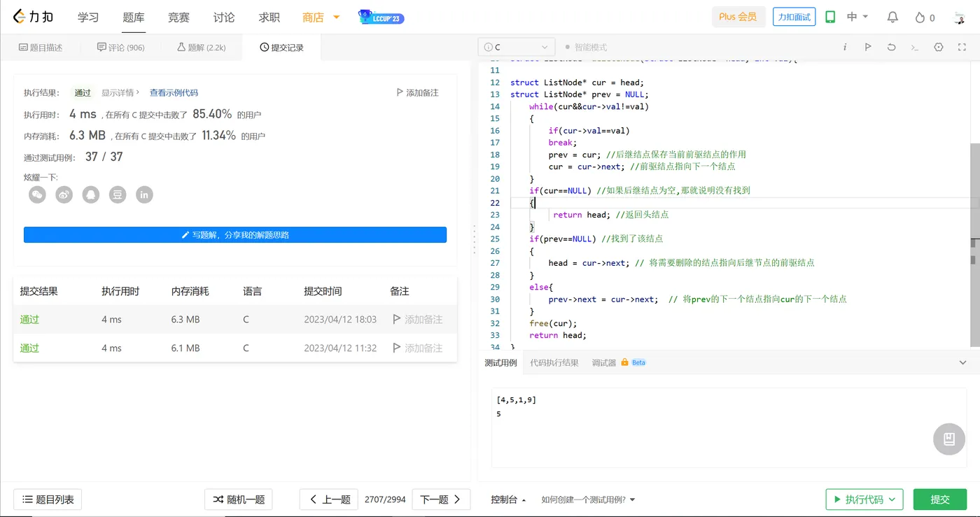Expand the 商店 dropdown menu
This screenshot has width=980, height=517.
[x=337, y=17]
